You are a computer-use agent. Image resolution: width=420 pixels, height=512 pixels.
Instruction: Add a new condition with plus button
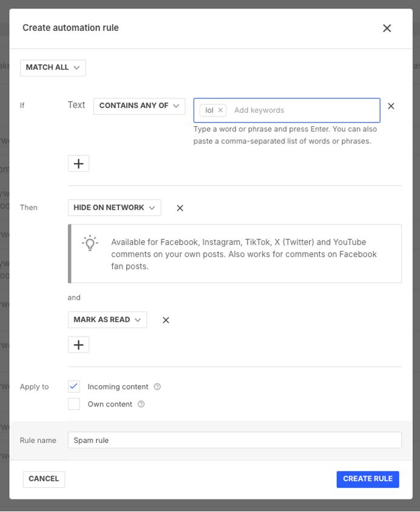78,163
